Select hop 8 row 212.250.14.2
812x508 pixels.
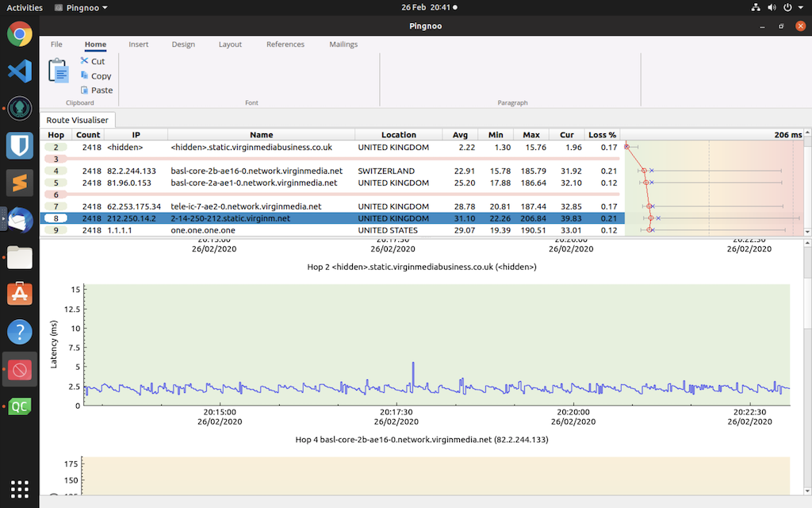tap(332, 218)
